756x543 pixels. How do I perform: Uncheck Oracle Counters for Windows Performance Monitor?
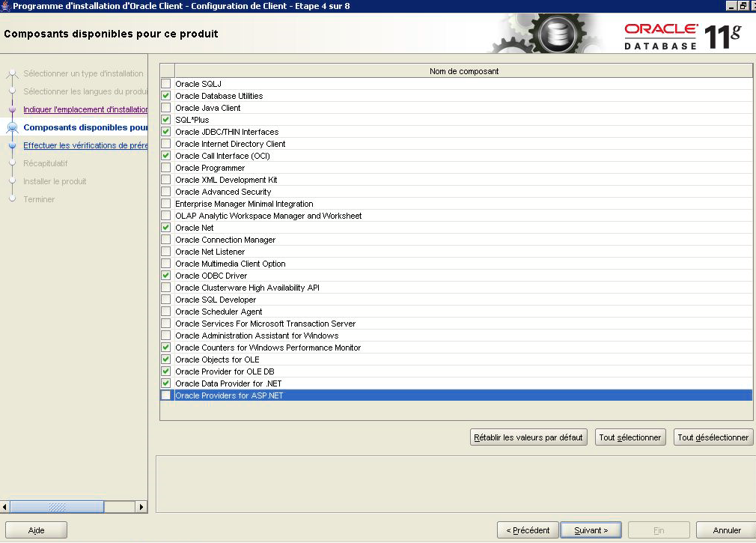pyautogui.click(x=166, y=348)
